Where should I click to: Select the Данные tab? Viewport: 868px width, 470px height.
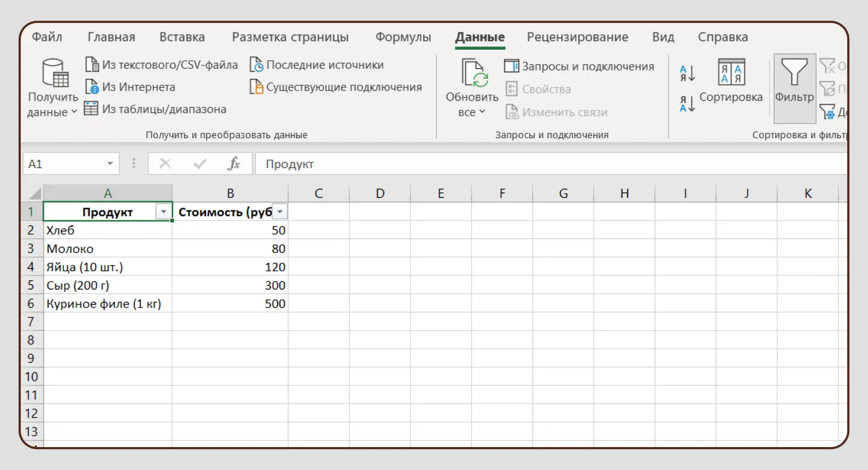tap(480, 37)
